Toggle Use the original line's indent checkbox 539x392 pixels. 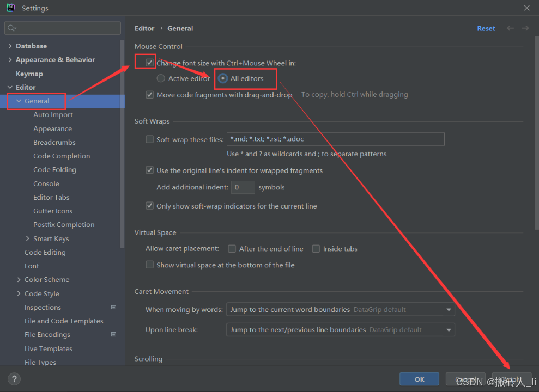[149, 170]
